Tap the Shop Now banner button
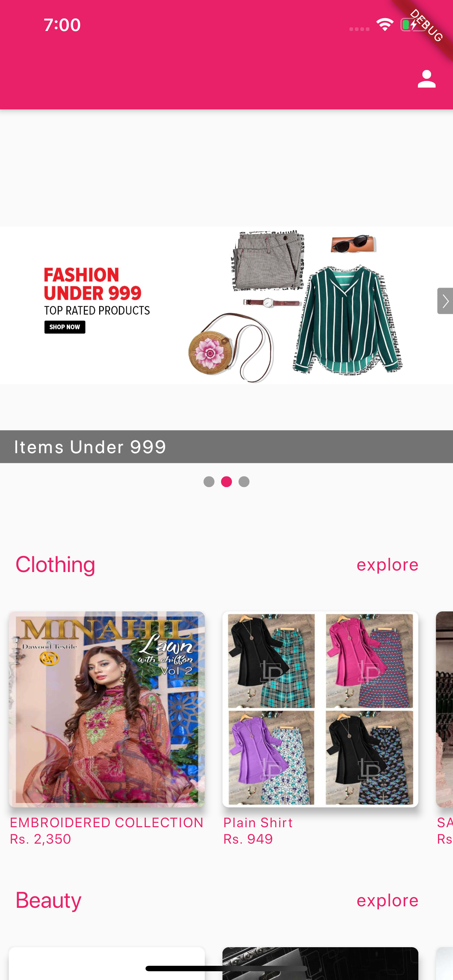453x980 pixels. point(65,327)
